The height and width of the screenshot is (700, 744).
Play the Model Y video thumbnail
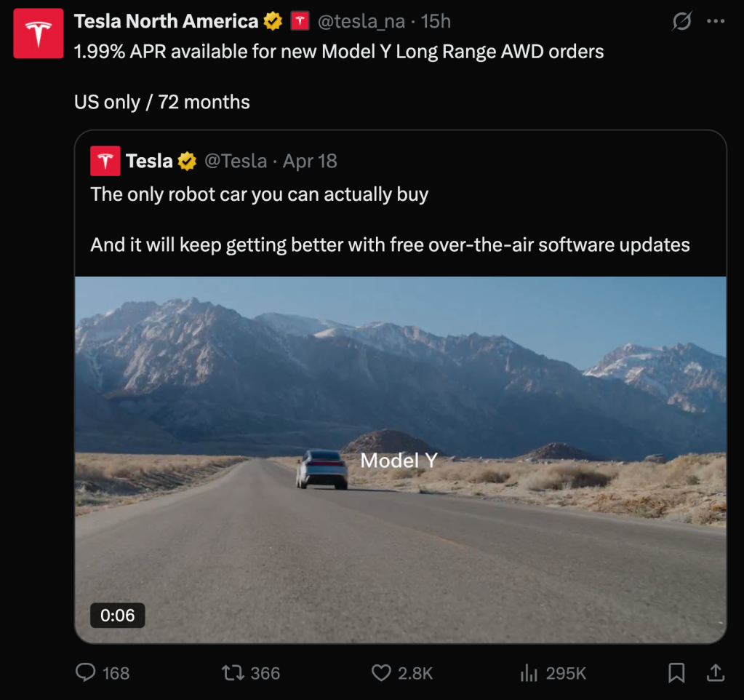coord(400,458)
